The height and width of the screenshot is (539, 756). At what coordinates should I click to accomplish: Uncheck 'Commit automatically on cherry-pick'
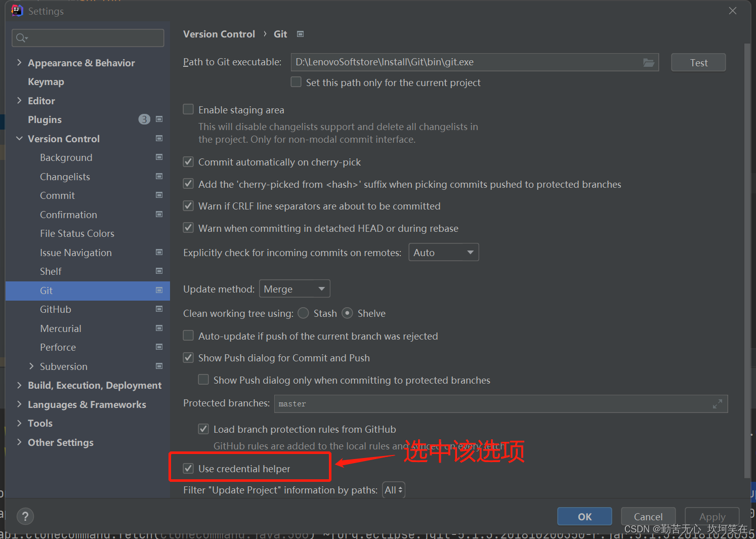(x=188, y=162)
